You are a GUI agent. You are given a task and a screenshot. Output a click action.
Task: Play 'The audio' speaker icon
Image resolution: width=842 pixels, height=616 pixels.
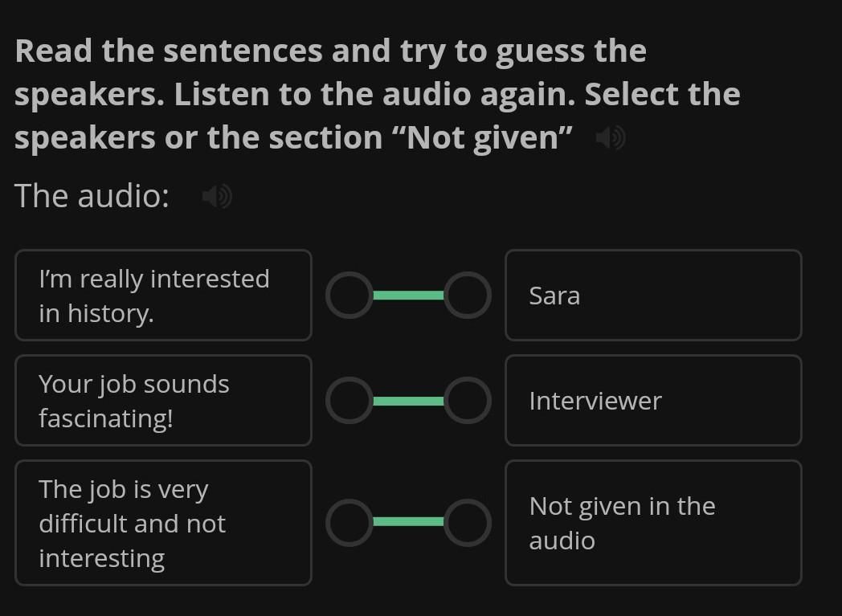coord(216,196)
